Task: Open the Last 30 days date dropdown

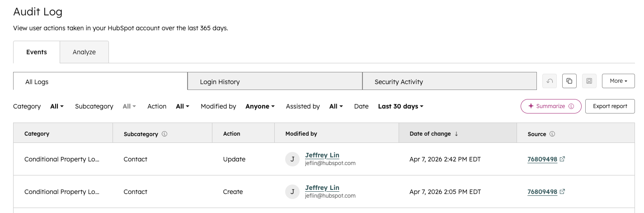Action: point(400,106)
